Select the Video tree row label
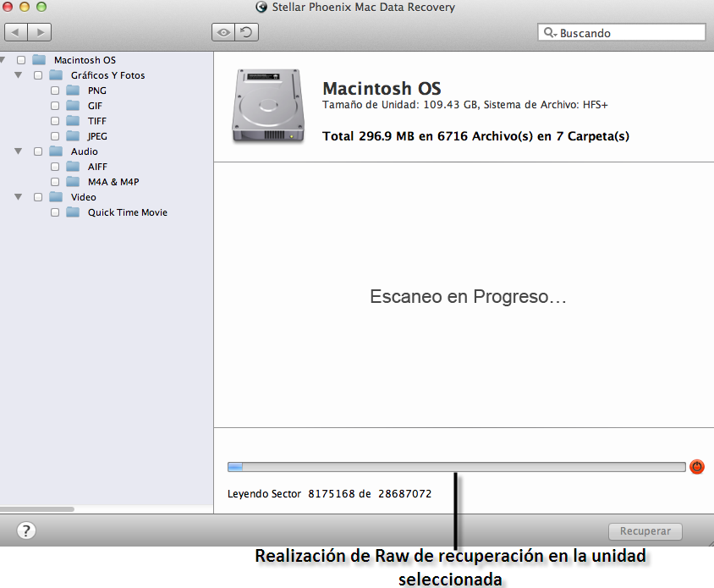This screenshot has width=714, height=588. pyautogui.click(x=84, y=197)
